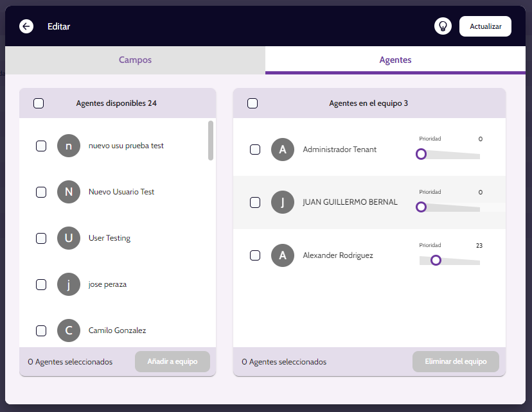Click Alexander Rodriguez's priority slider handle

[x=436, y=260]
